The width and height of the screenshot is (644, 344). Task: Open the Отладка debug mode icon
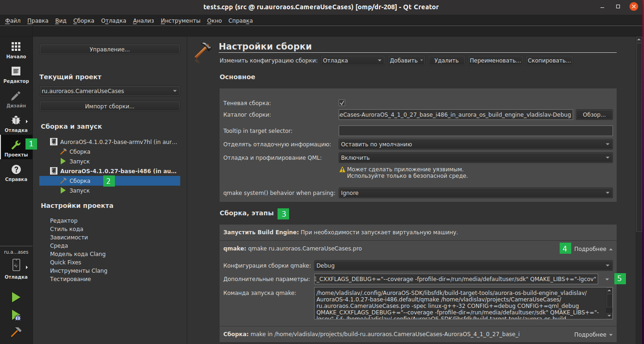coord(16,124)
